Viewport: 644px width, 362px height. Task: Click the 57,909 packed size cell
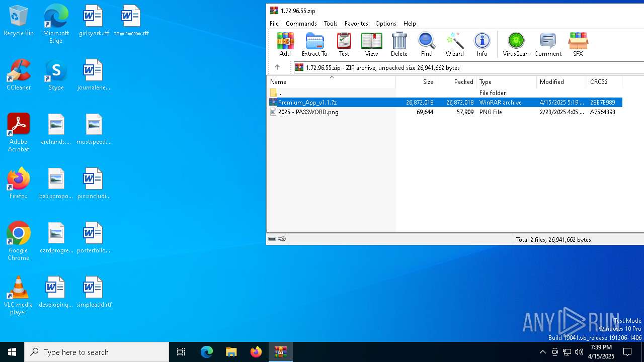(465, 112)
